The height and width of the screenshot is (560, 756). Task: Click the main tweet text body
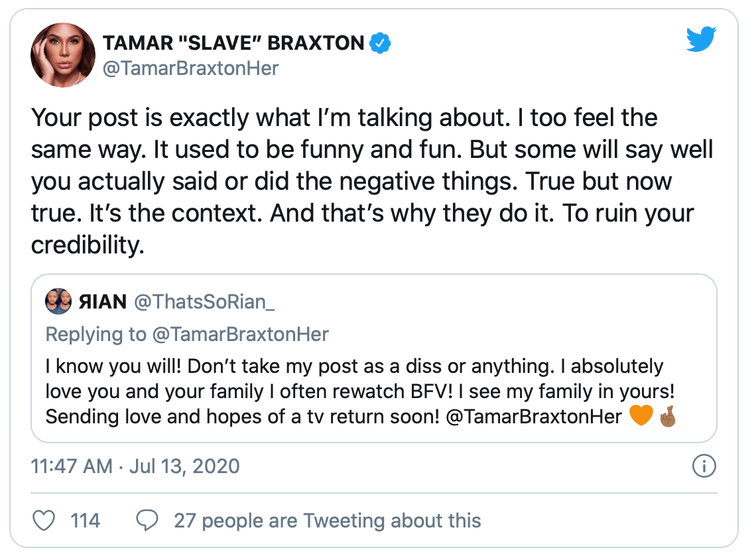(x=371, y=182)
